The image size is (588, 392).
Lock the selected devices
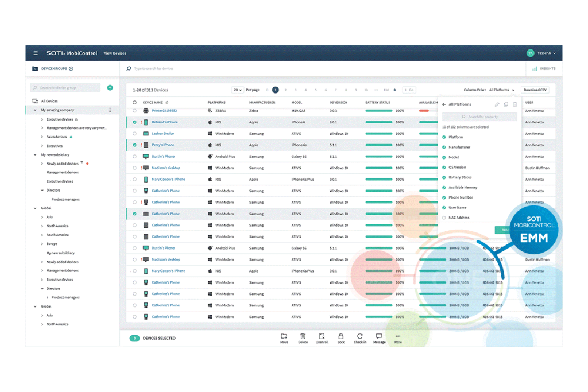[x=341, y=339]
